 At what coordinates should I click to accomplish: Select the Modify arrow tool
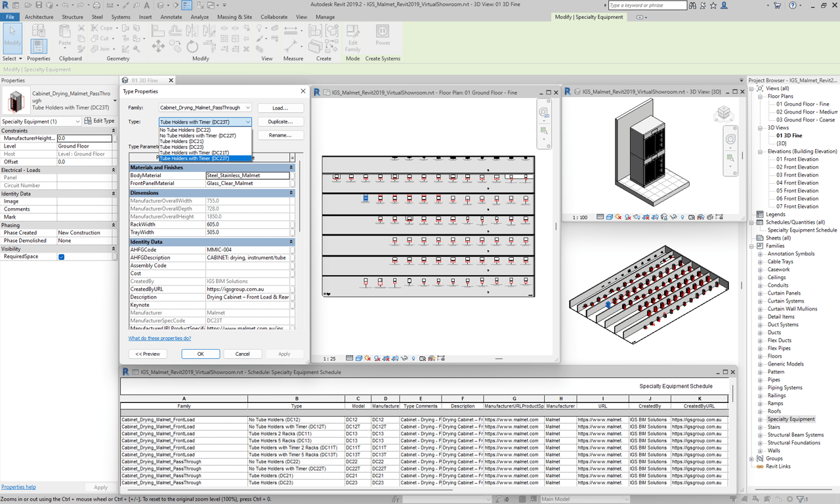12,37
